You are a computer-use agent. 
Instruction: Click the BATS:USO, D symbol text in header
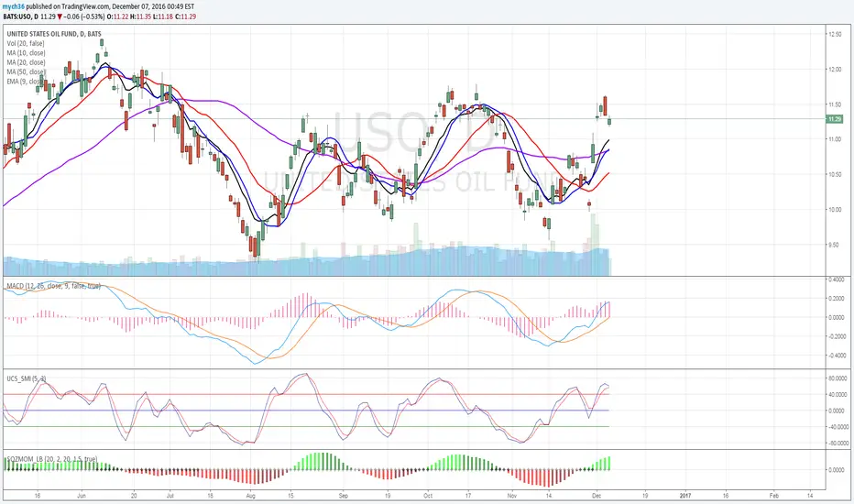pos(21,16)
